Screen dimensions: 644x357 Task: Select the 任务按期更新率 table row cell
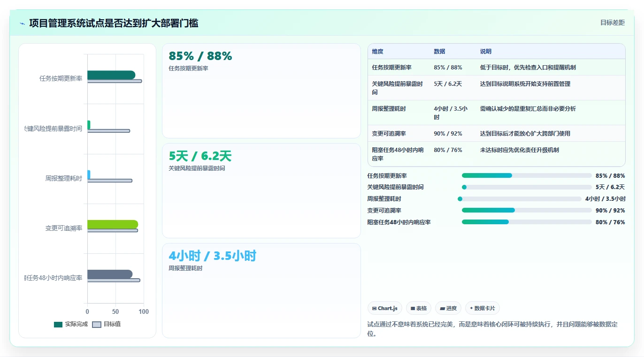[399, 68]
